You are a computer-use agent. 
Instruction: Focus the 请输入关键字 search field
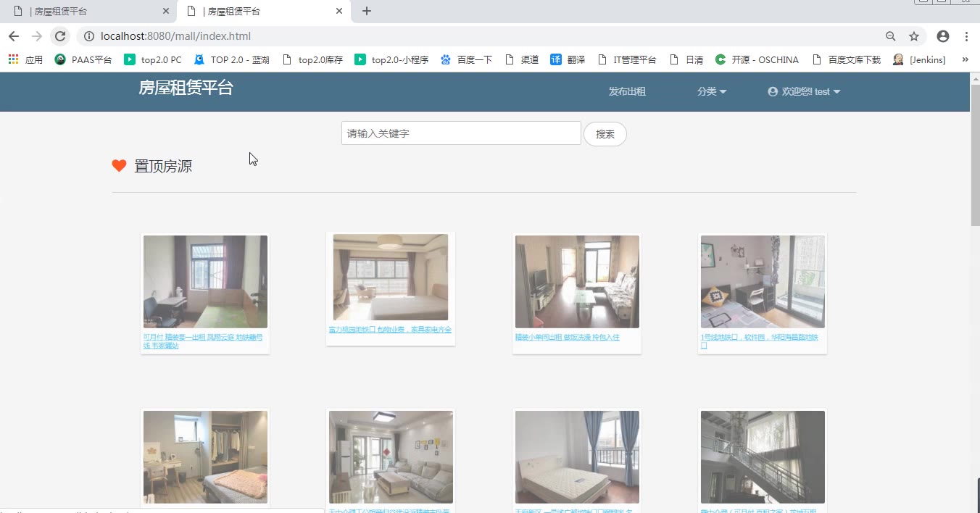[461, 133]
